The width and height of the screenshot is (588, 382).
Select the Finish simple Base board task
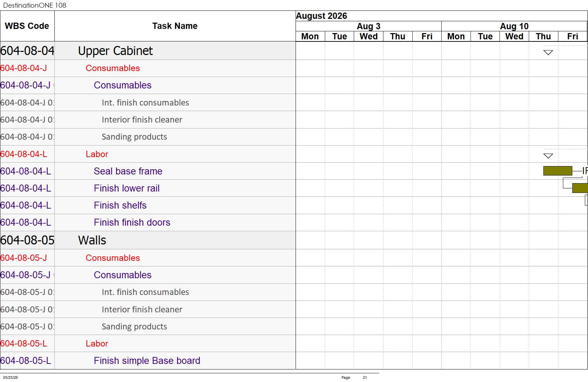pos(147,361)
